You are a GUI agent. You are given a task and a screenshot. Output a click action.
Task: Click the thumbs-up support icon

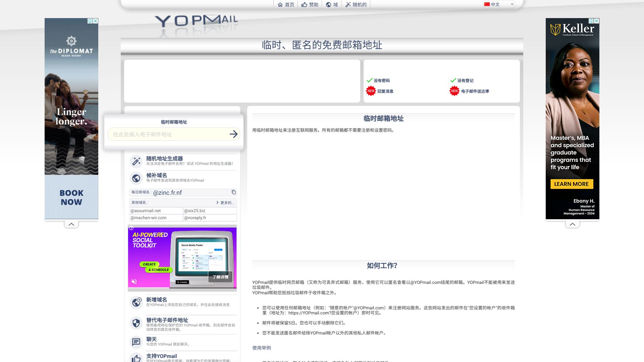136,358
